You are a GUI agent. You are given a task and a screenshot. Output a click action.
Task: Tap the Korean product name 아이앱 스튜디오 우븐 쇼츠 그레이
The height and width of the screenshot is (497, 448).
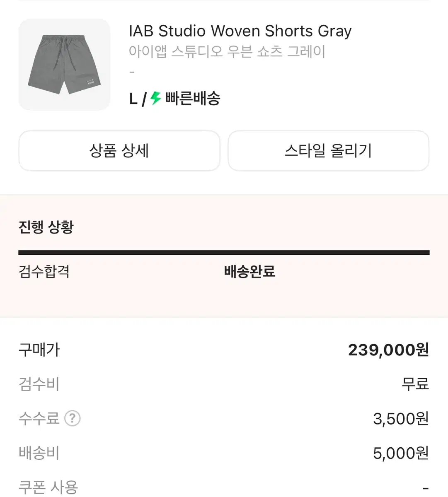click(227, 52)
